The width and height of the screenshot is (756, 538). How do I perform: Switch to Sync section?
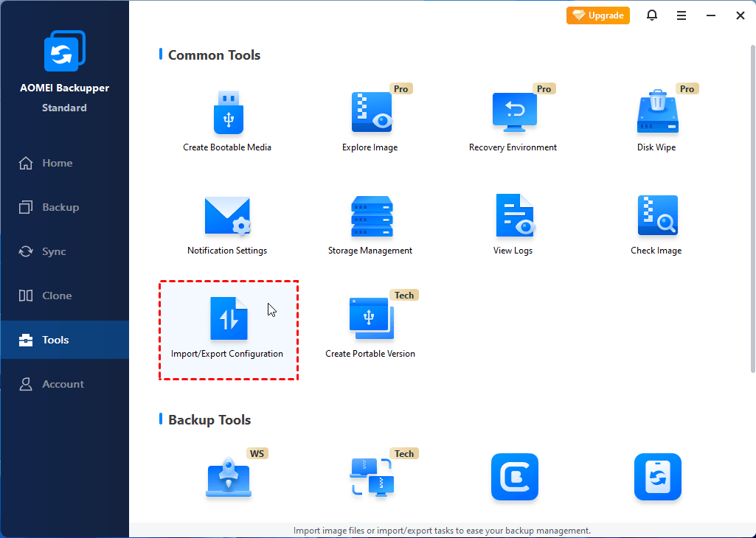[x=65, y=251]
